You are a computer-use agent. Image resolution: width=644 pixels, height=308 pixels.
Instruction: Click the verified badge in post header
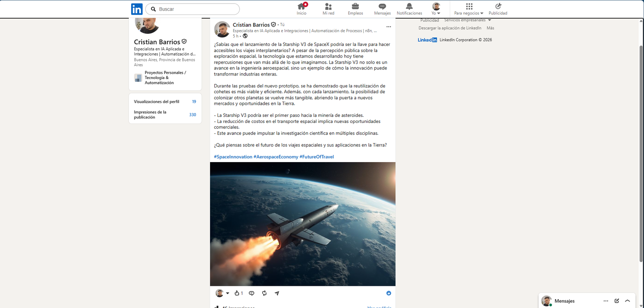273,25
